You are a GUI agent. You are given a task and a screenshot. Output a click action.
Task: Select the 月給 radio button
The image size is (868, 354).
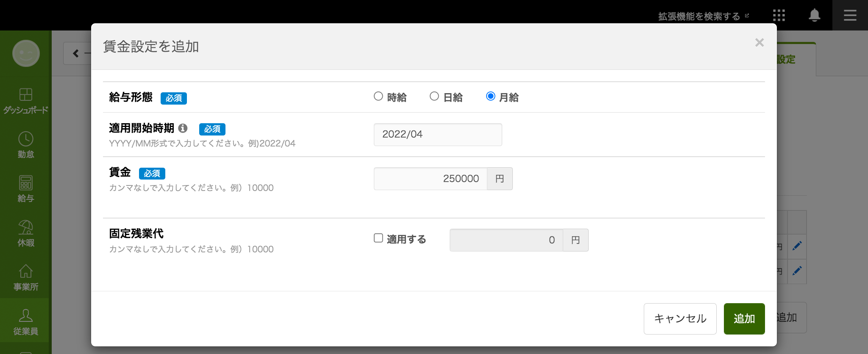click(x=490, y=96)
